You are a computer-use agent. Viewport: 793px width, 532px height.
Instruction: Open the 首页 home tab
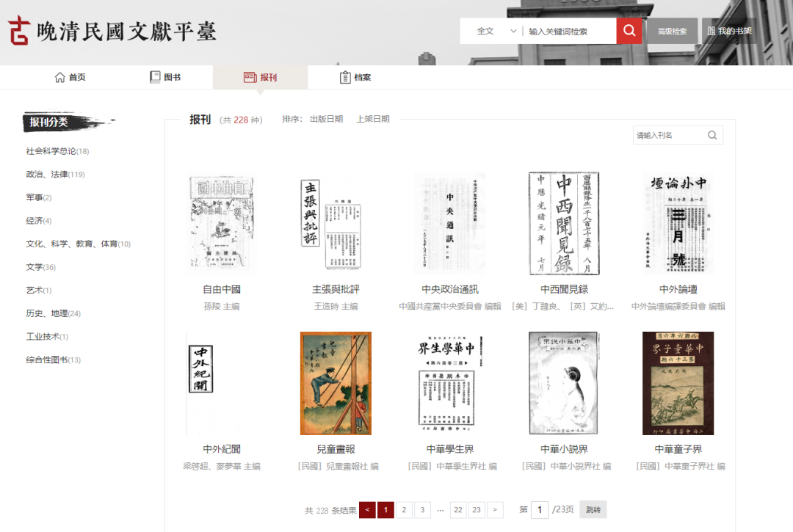click(x=70, y=77)
